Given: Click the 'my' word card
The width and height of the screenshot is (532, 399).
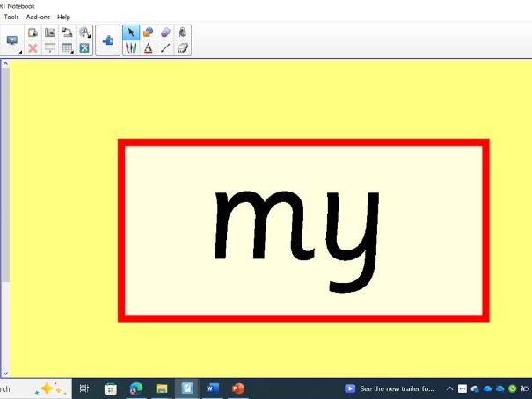Looking at the screenshot, I should coord(302,230).
